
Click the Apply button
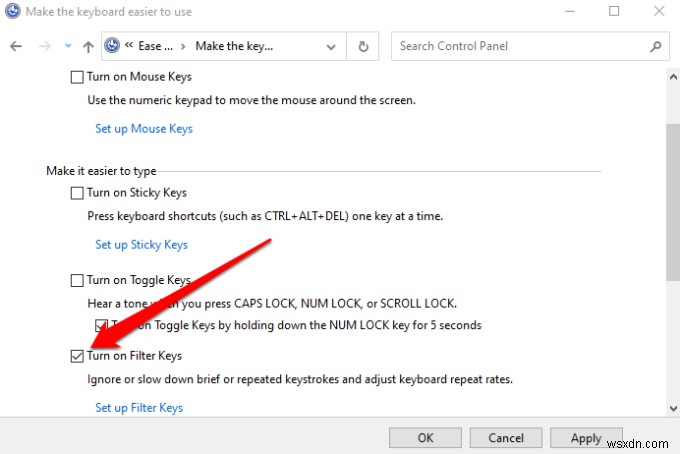(x=586, y=438)
